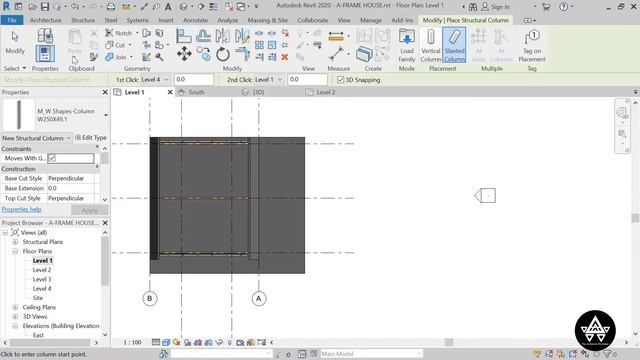The image size is (640, 360).
Task: Expand the Structural Plans tree node
Action: click(15, 242)
